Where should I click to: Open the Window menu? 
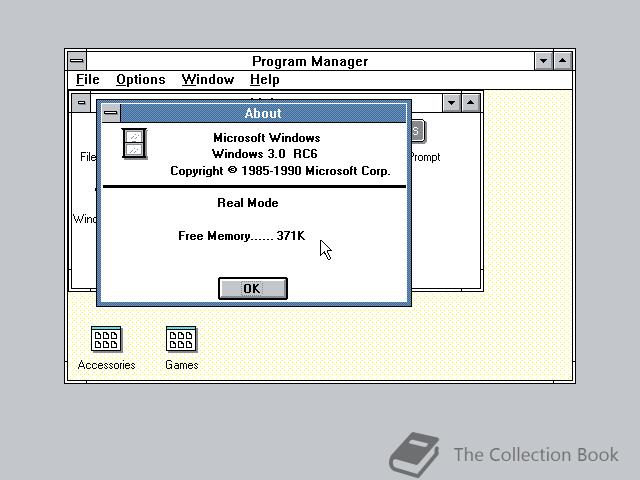(208, 79)
